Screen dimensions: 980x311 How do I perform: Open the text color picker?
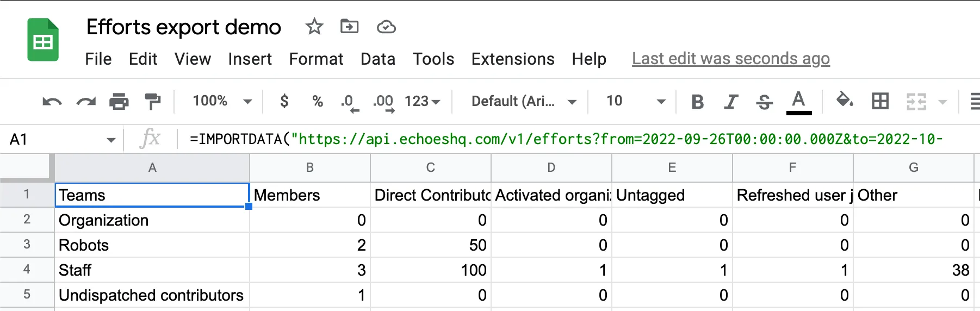[x=799, y=102]
